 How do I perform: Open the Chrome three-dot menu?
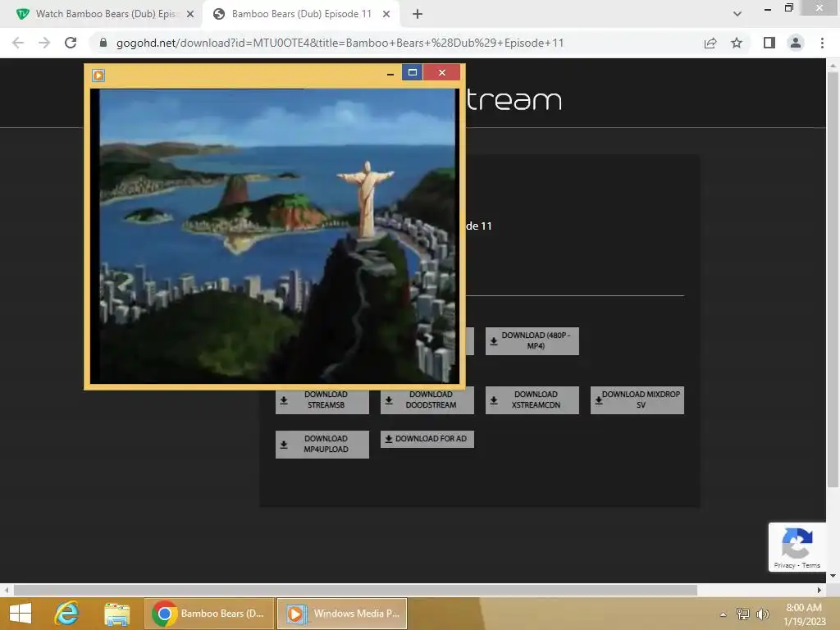822,43
